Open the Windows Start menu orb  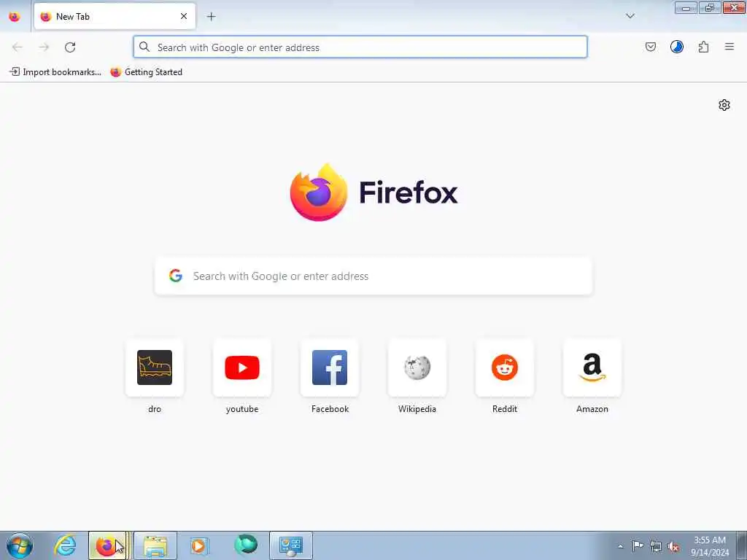tap(20, 545)
